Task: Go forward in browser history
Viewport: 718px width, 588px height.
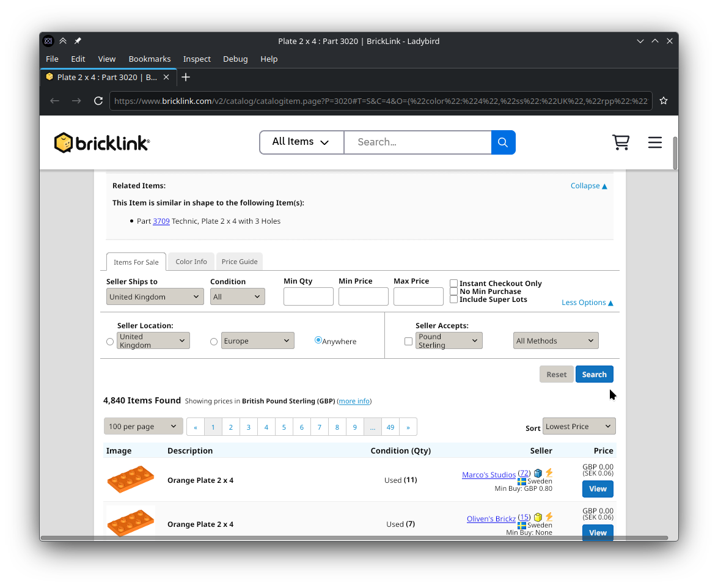Action: tap(76, 101)
